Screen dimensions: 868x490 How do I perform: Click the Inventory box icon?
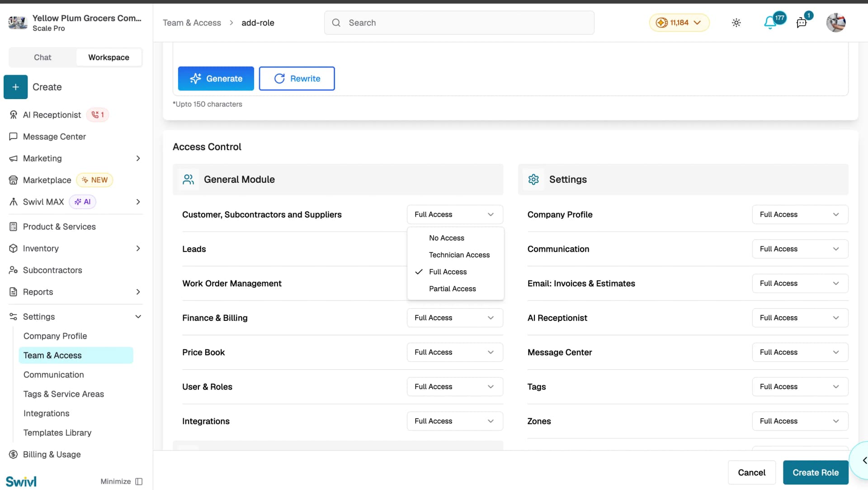14,248
